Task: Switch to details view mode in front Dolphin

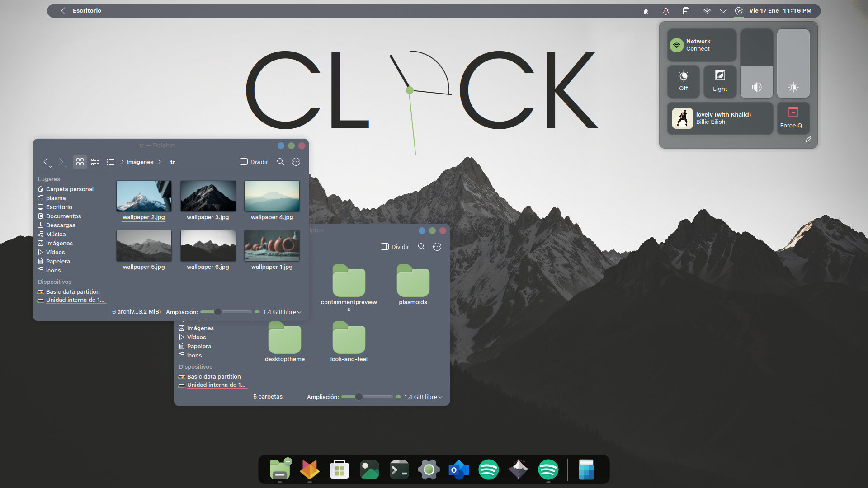Action: click(x=110, y=162)
